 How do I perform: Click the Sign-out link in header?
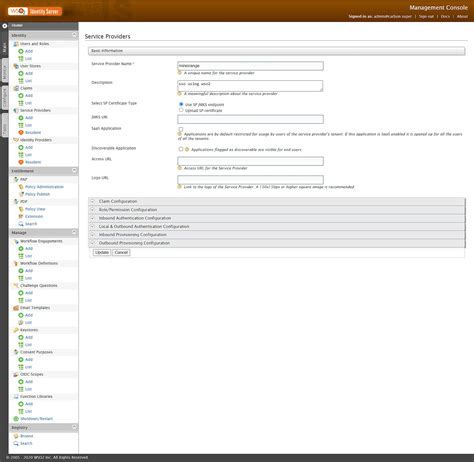click(x=426, y=16)
